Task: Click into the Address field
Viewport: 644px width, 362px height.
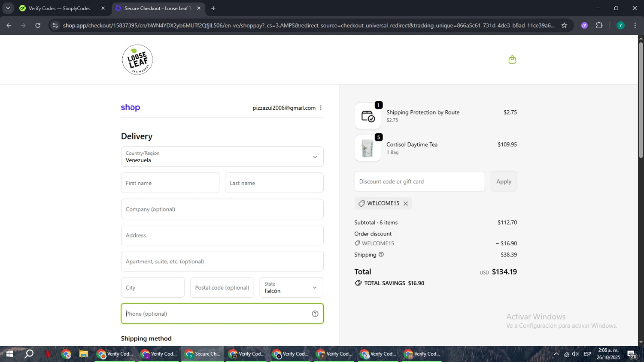Action: tap(222, 235)
